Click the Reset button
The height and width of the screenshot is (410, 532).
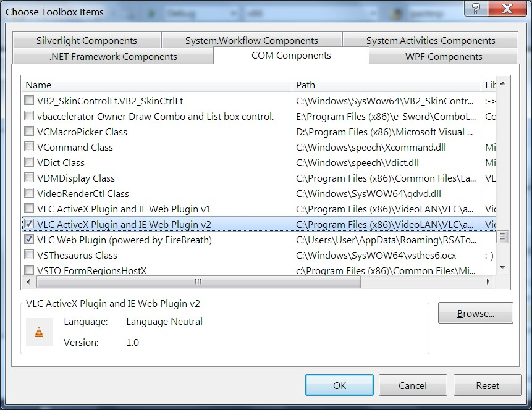click(488, 385)
